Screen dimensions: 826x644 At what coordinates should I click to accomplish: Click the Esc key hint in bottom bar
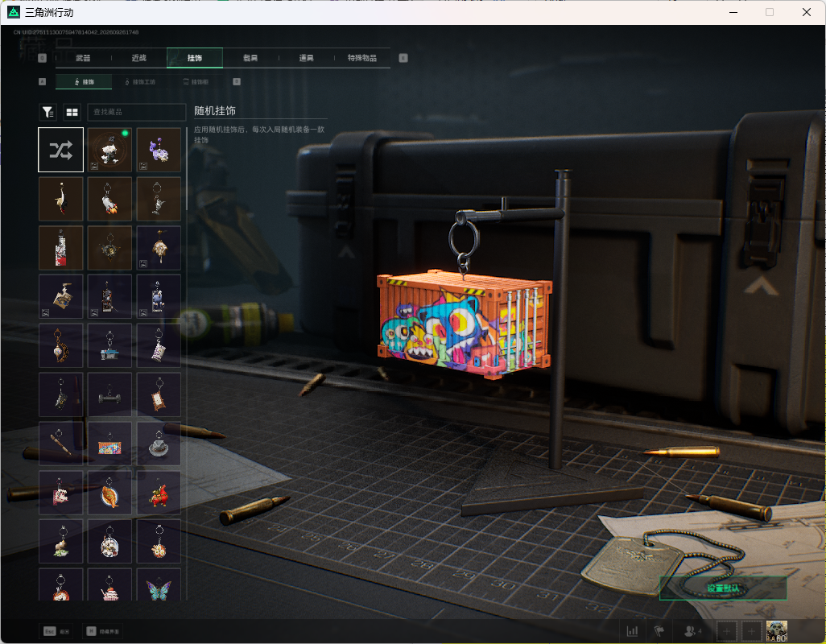click(56, 631)
